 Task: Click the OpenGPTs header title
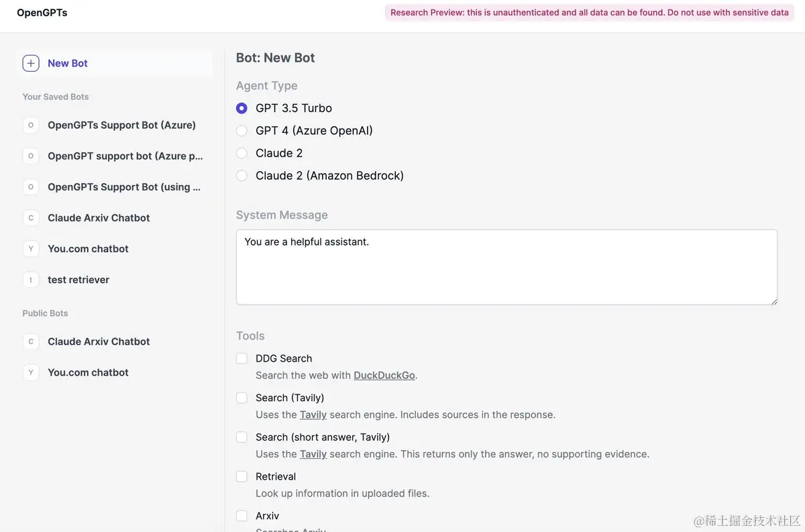42,13
